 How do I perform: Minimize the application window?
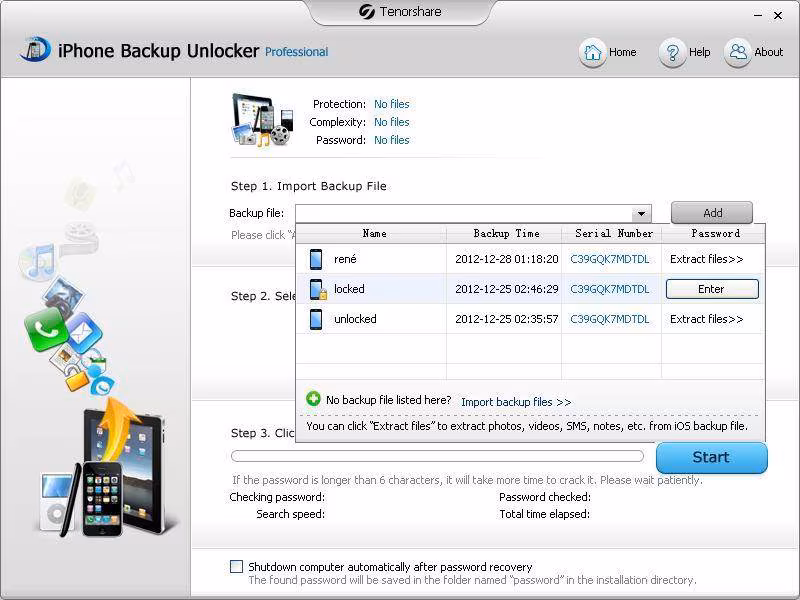758,15
